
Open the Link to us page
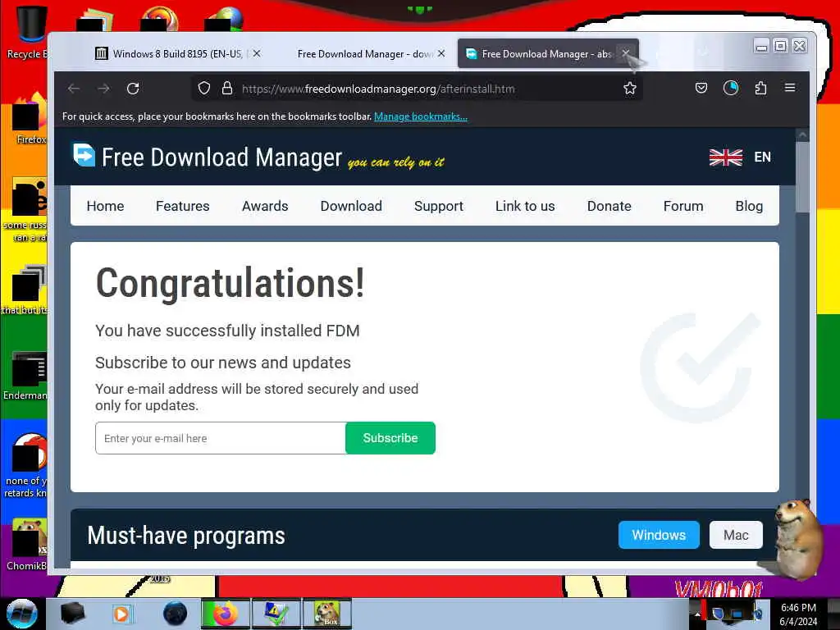click(525, 206)
